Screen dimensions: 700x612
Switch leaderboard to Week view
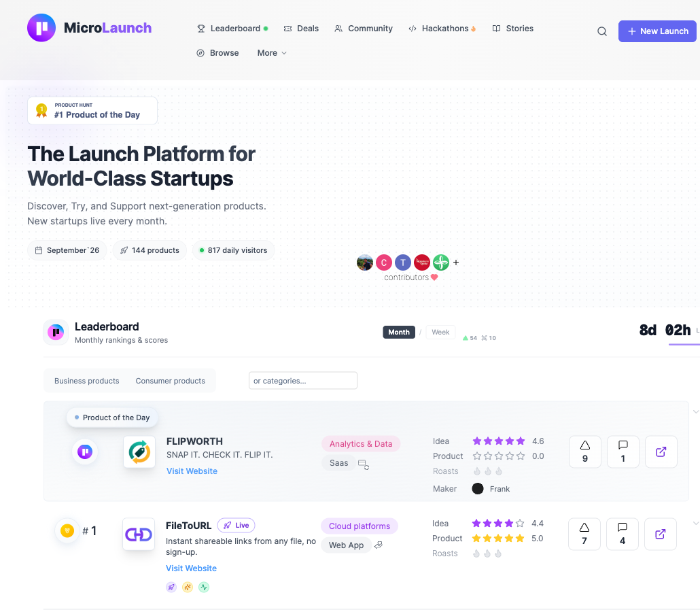pyautogui.click(x=440, y=332)
